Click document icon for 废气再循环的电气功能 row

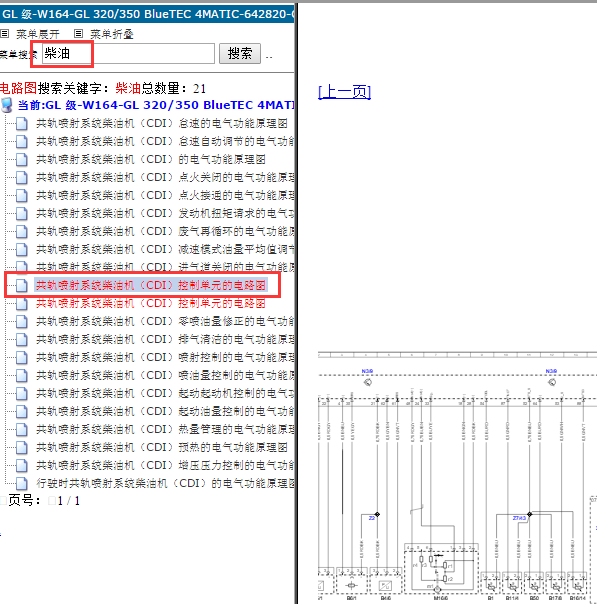(22, 232)
